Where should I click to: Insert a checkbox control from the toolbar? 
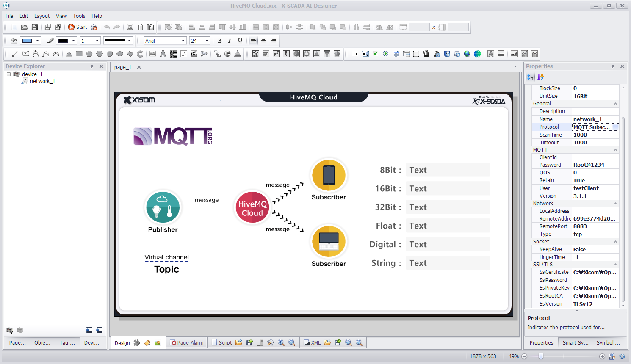click(376, 54)
